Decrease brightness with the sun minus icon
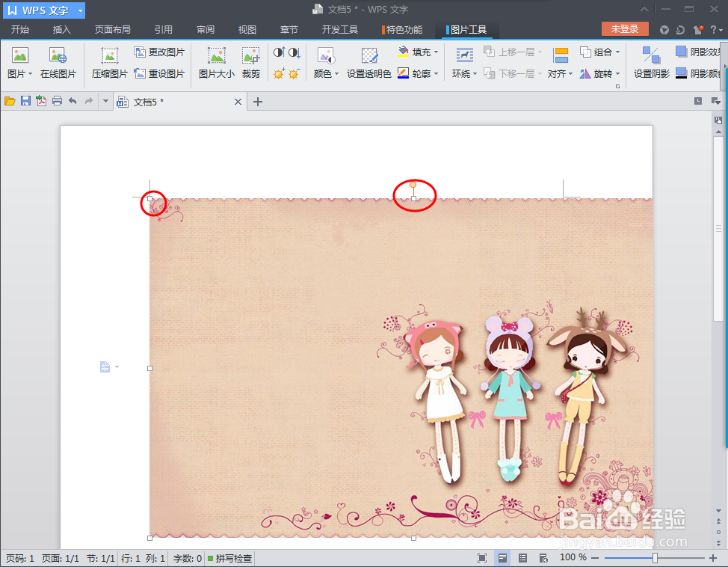The image size is (728, 567). point(294,73)
